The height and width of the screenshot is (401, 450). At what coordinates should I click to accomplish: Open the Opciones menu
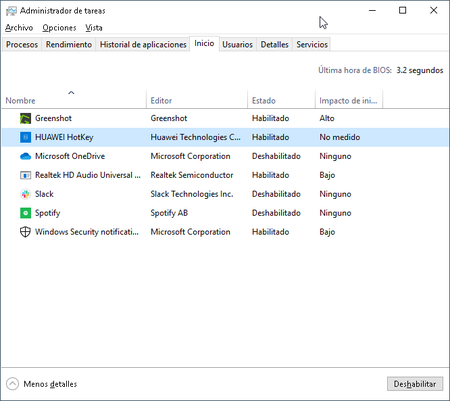click(59, 28)
